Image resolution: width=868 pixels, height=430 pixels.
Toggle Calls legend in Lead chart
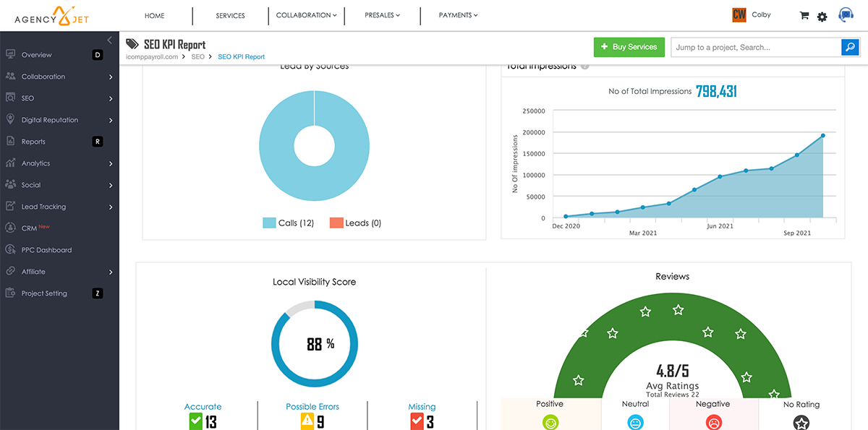point(288,223)
